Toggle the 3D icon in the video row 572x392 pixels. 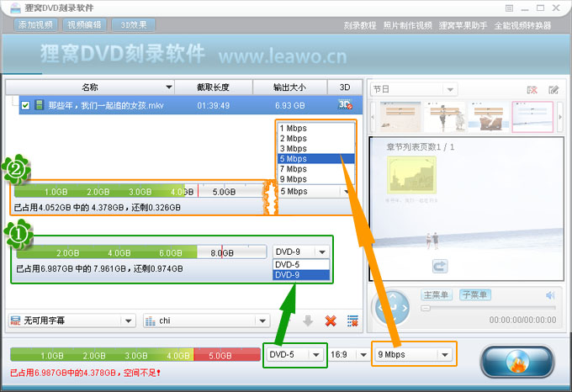[x=345, y=104]
